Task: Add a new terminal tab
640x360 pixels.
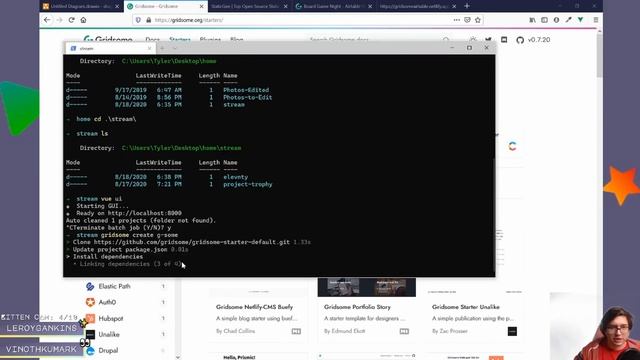Action: click(162, 48)
